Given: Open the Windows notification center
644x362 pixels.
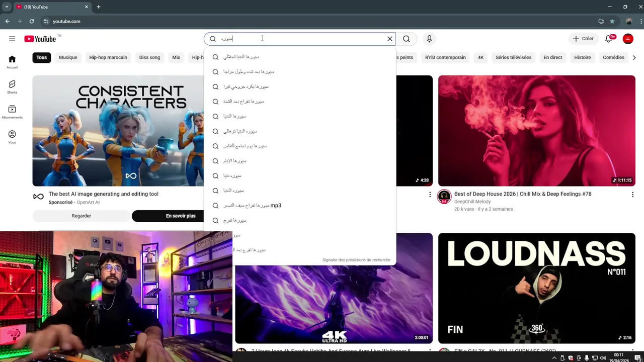Looking at the screenshot, I should pos(637,358).
